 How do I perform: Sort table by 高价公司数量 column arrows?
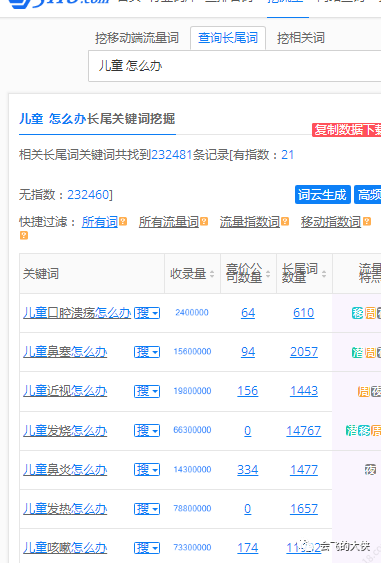(x=268, y=274)
